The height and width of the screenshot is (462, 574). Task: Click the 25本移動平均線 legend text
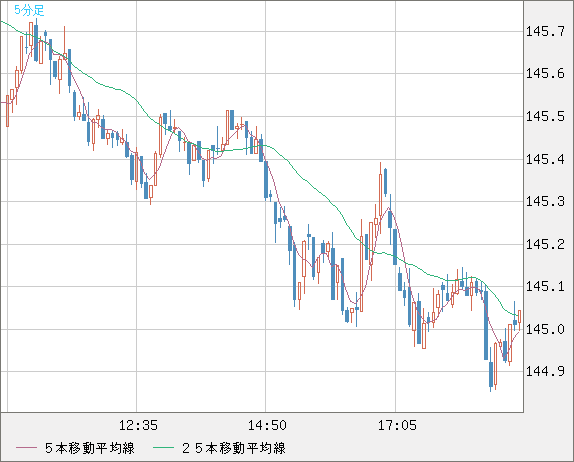234,448
